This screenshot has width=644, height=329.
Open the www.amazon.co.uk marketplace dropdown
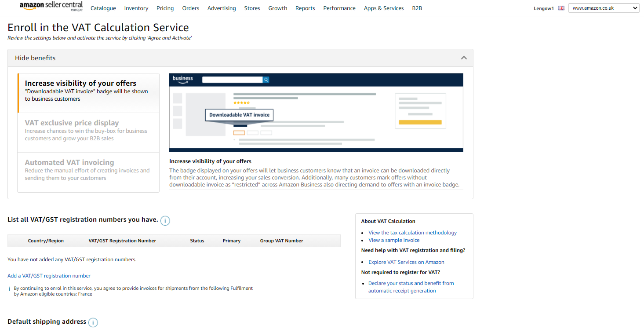coord(604,8)
